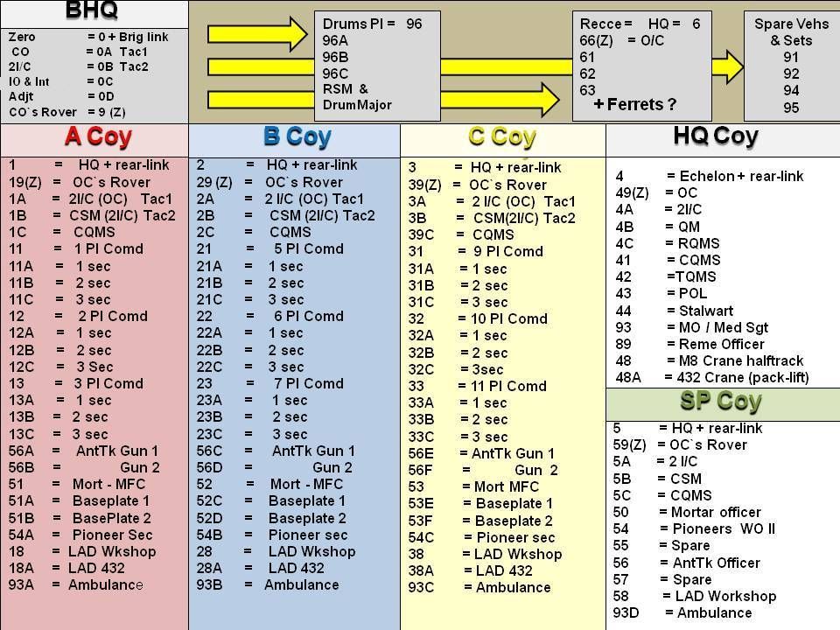
Task: Select row '93D = Ambulance'
Action: coord(682,612)
